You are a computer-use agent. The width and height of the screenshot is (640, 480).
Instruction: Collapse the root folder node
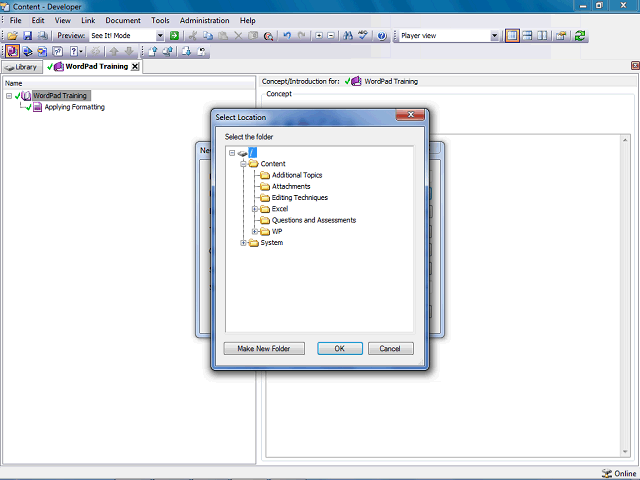[232, 153]
